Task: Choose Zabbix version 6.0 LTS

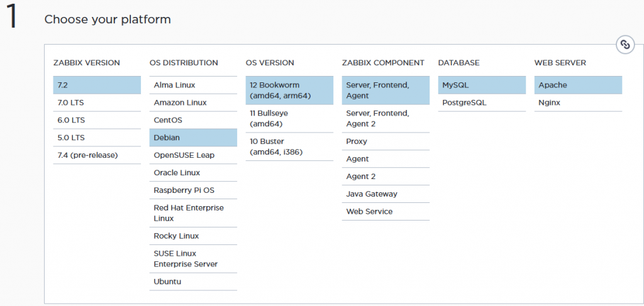Action: click(x=97, y=120)
